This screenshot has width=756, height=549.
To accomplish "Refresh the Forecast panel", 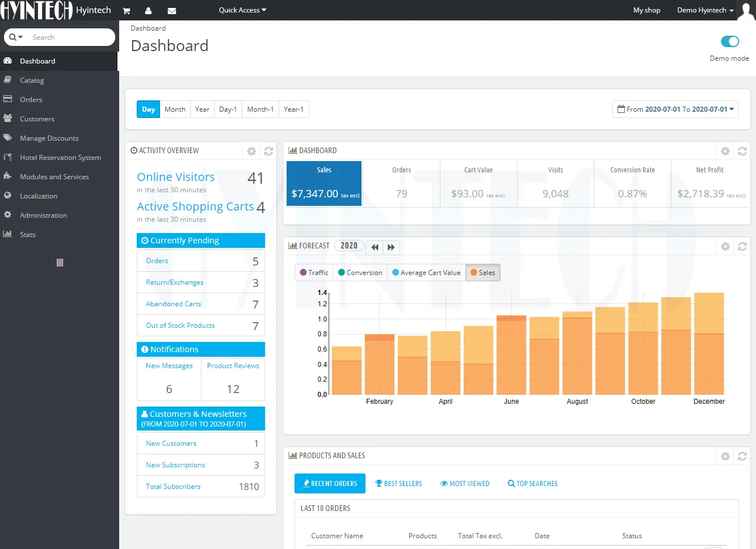I will [742, 247].
